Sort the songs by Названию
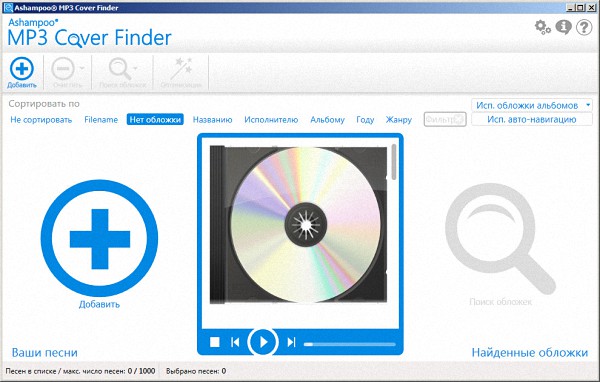Viewport: 600px width, 382px height. point(212,120)
